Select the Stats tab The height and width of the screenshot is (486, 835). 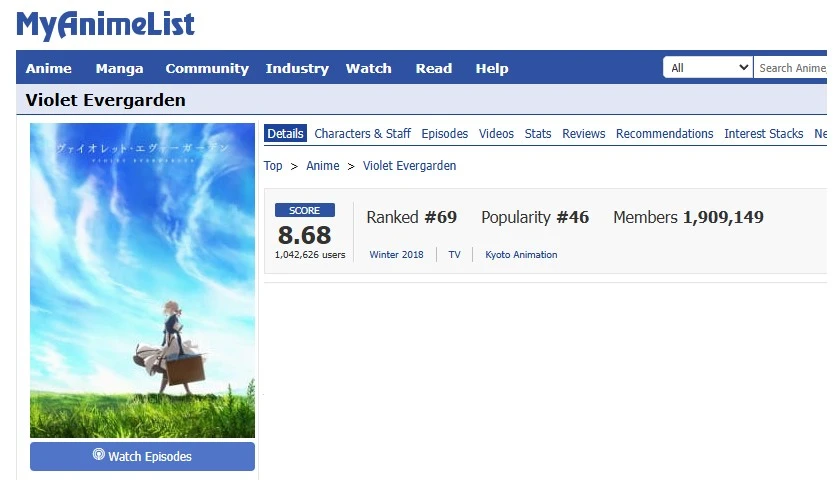538,134
